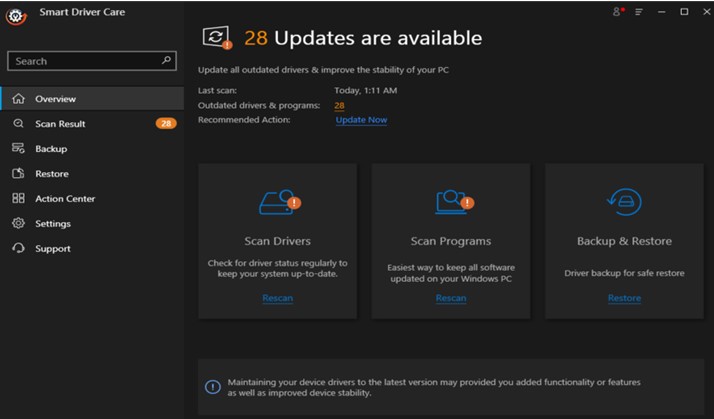
Task: Click the Update Now link
Action: [x=362, y=120]
